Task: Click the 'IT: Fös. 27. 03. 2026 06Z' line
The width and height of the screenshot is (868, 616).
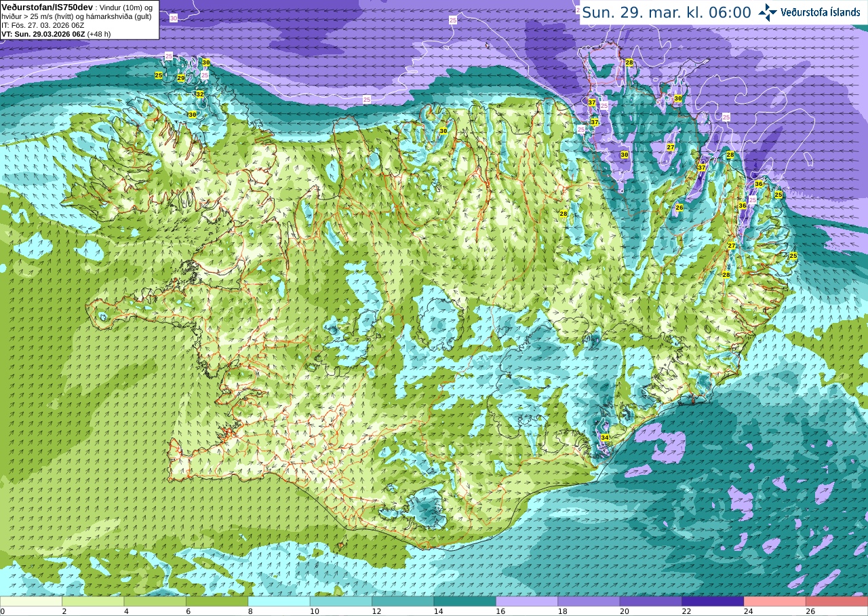Action: click(x=43, y=25)
